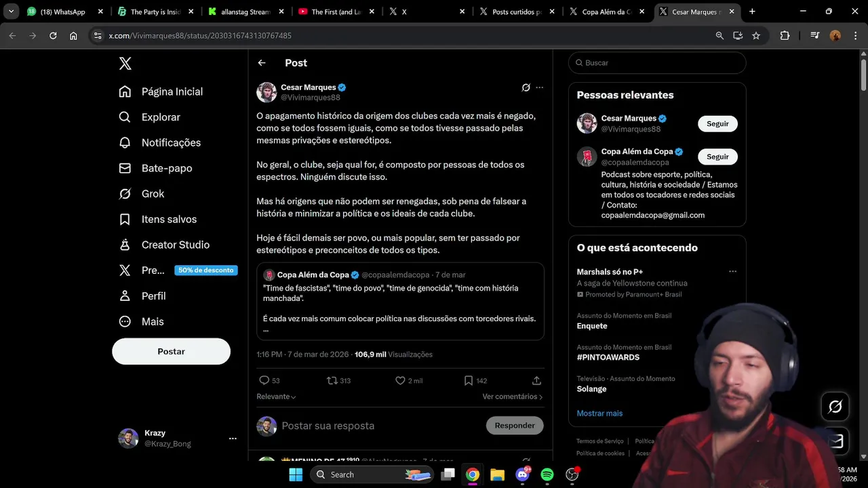This screenshot has height=488, width=868.
Task: Expand Ver comentários chevron link
Action: (513, 396)
